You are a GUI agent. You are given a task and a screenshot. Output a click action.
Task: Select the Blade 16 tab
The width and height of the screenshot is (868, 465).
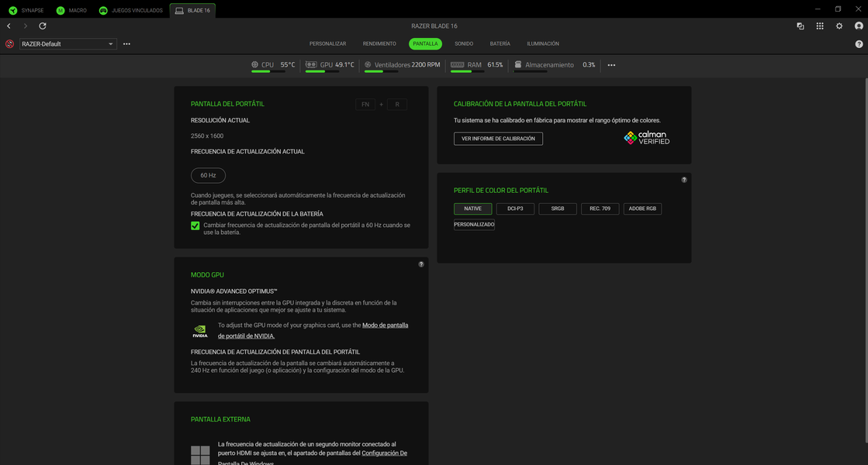[193, 11]
